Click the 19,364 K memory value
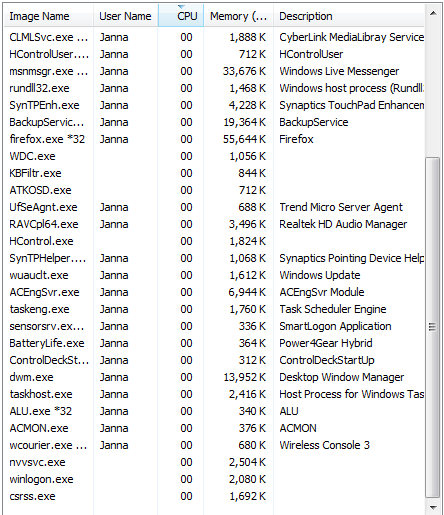This screenshot has height=515, width=444. [244, 122]
